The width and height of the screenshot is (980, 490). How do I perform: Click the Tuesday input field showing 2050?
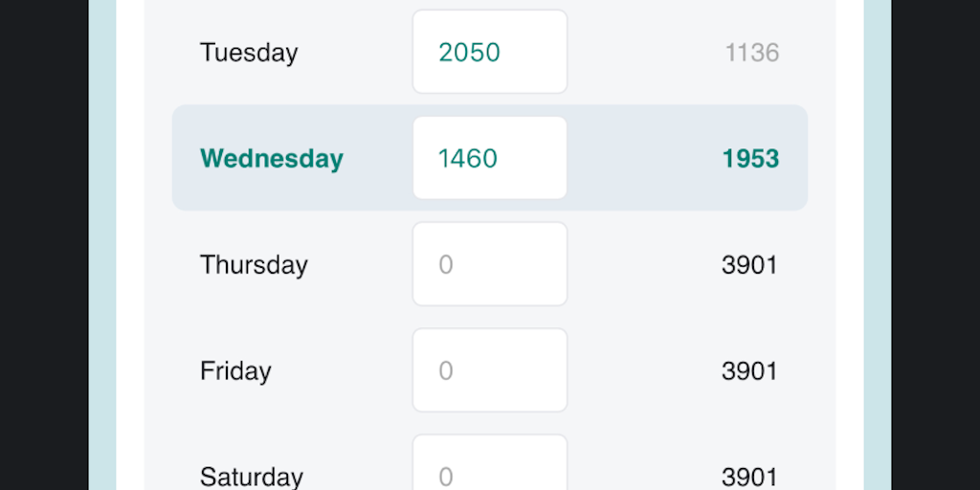(489, 52)
